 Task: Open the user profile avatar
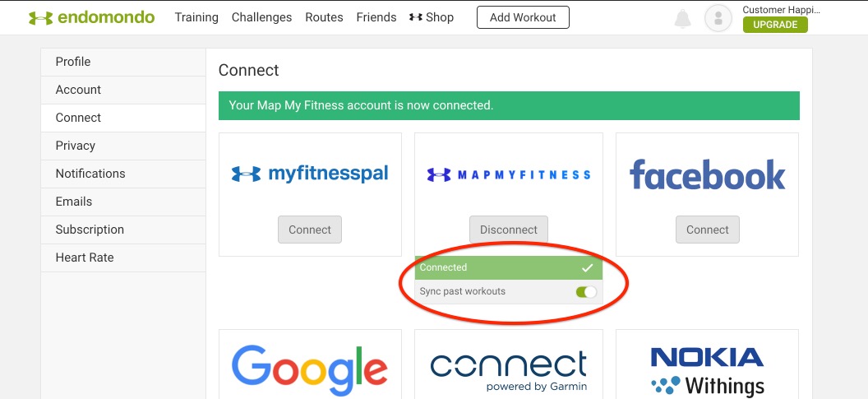coord(718,18)
